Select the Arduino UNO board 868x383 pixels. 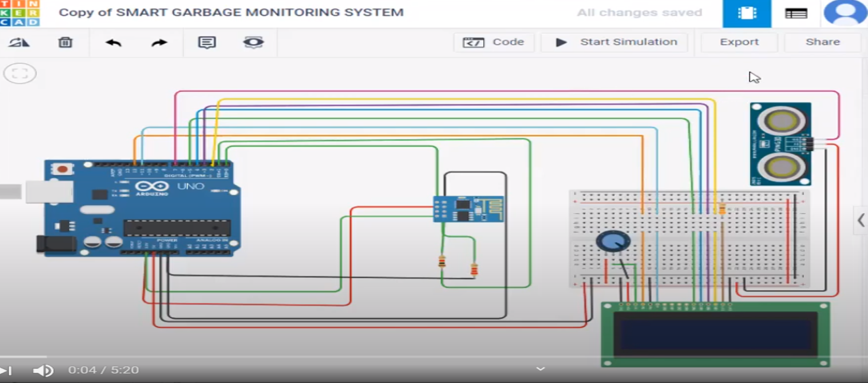coord(138,208)
